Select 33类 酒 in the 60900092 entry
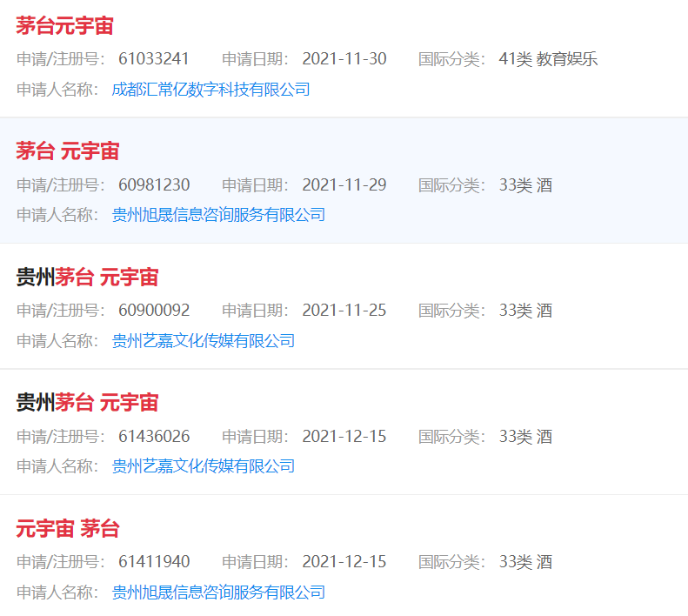Screen dimensions: 688x616 [x=525, y=311]
